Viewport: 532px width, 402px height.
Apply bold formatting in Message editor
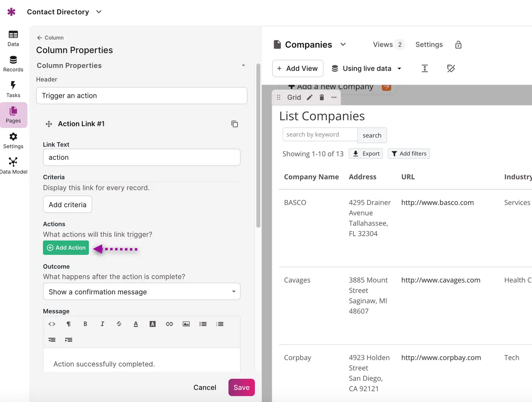[85, 324]
